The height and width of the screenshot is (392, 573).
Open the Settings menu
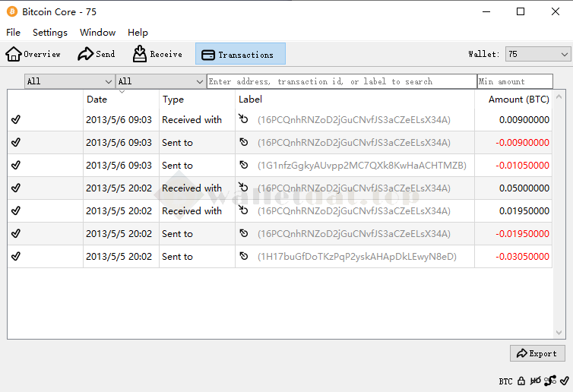[x=50, y=33]
